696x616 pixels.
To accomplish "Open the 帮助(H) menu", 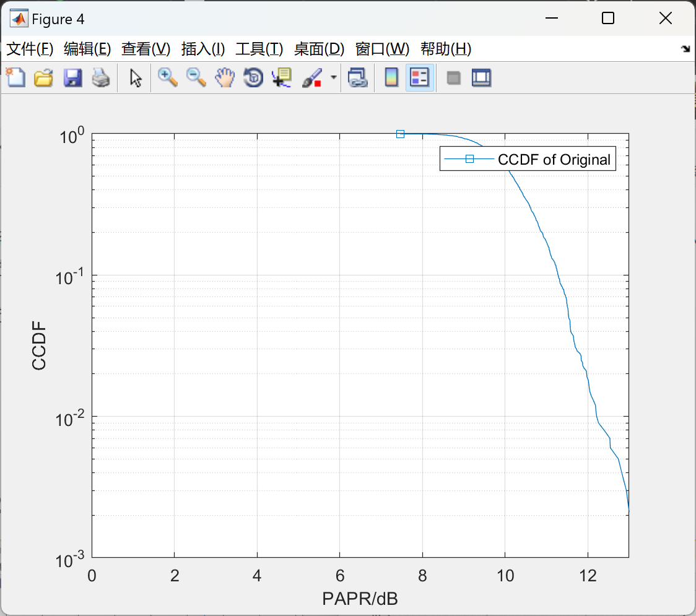I will pyautogui.click(x=446, y=49).
